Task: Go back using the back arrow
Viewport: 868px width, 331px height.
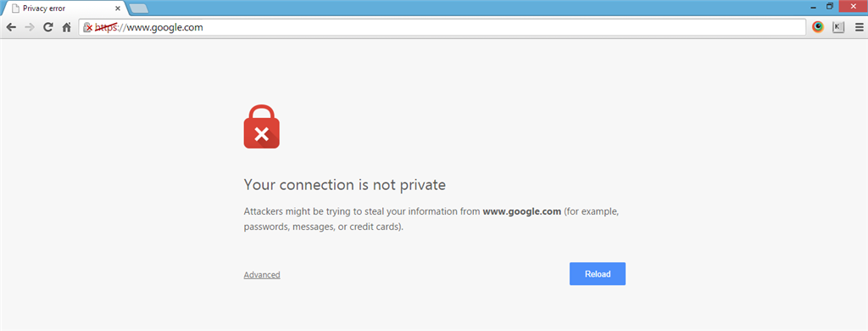Action: click(11, 26)
